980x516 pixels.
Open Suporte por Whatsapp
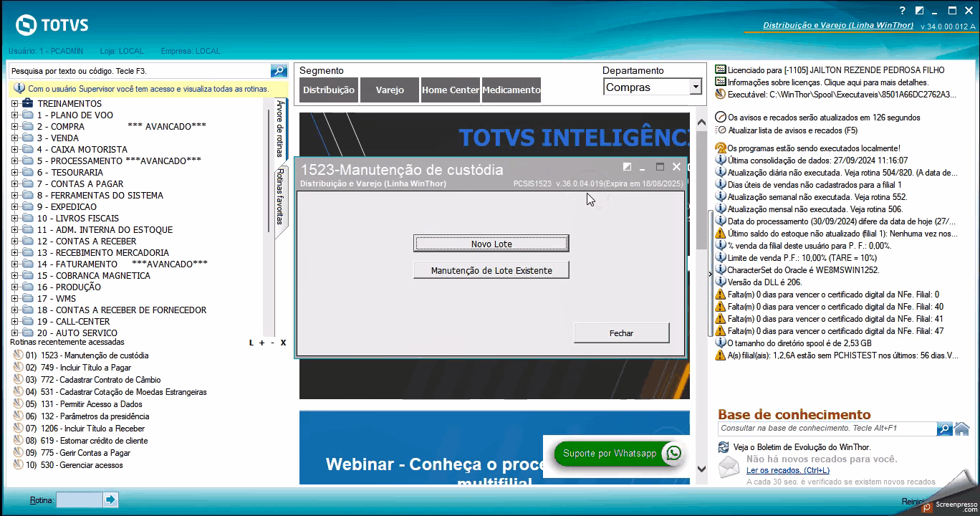pos(618,453)
